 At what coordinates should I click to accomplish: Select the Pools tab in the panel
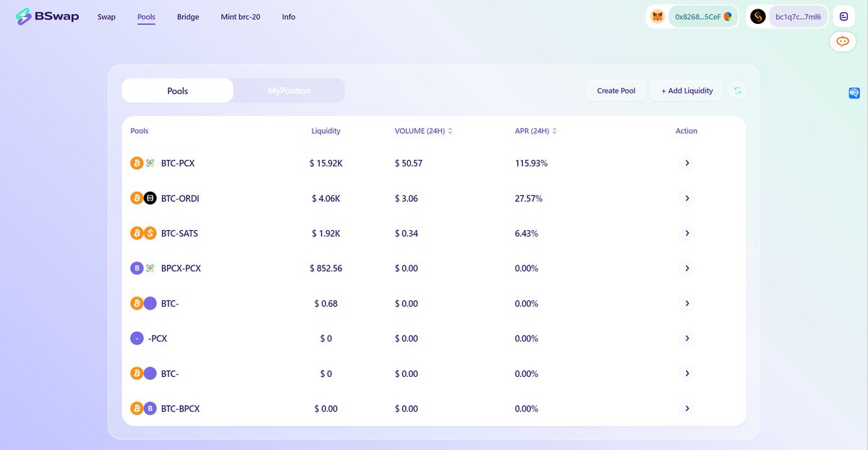point(177,90)
